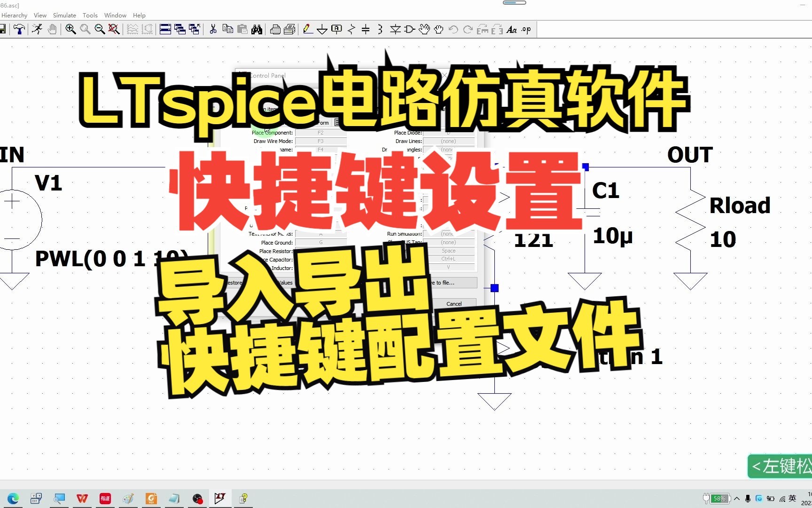Open the View menu

pos(40,15)
